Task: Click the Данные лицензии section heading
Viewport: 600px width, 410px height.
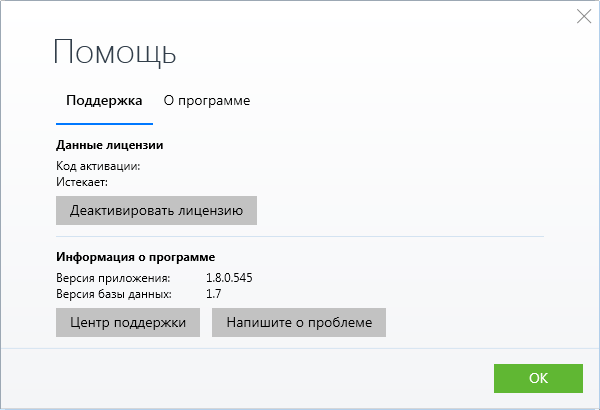Action: pos(110,145)
